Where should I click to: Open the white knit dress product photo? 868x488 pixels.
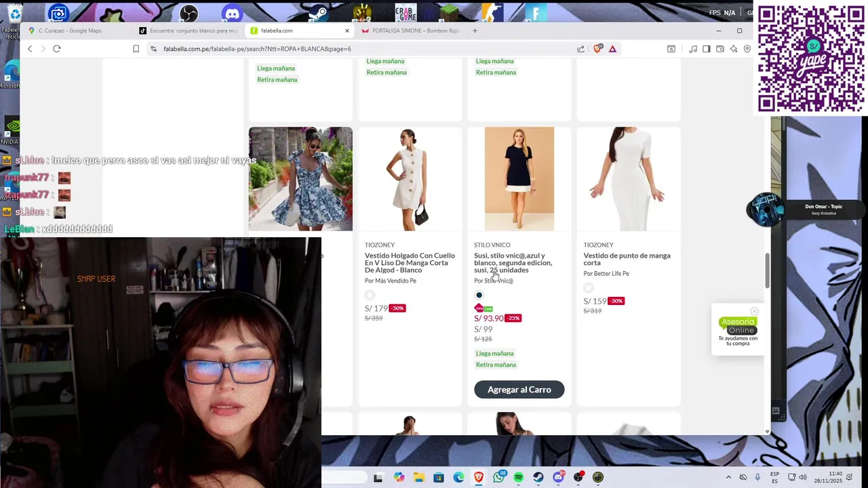click(x=629, y=179)
